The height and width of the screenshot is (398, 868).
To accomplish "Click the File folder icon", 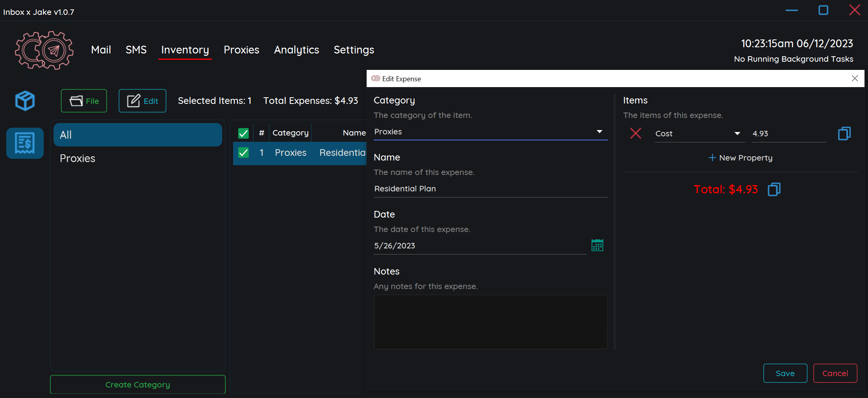I will point(77,100).
